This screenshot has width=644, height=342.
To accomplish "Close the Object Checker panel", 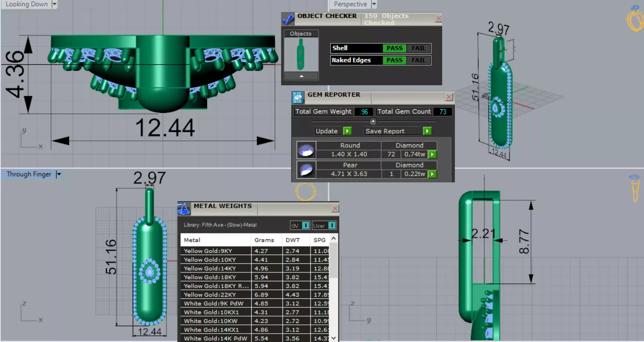I will click(439, 18).
